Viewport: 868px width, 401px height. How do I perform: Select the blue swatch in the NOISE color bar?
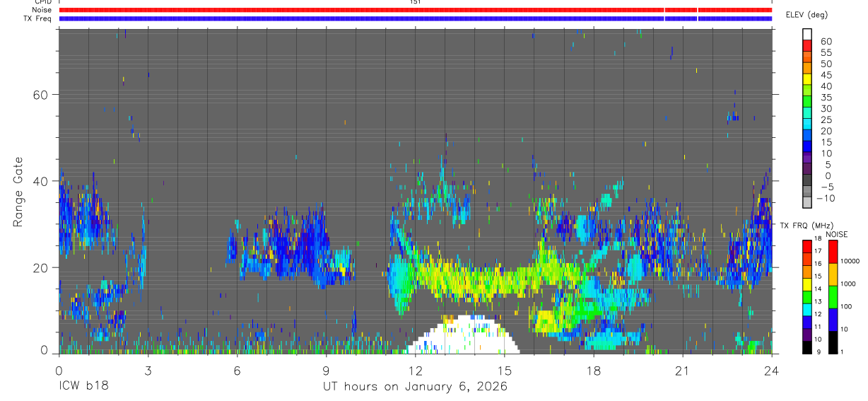pyautogui.click(x=833, y=319)
